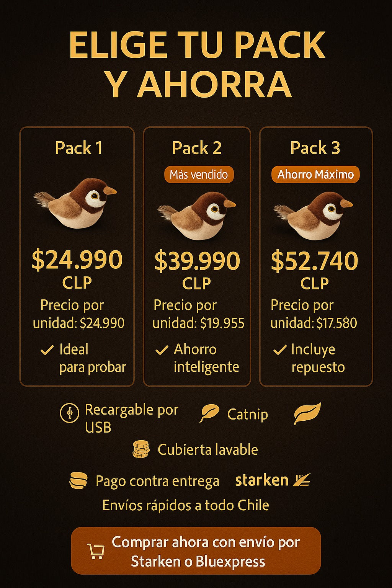Screen dimensions: 392x588
Task: Click the shopping cart icon
Action: (96, 551)
